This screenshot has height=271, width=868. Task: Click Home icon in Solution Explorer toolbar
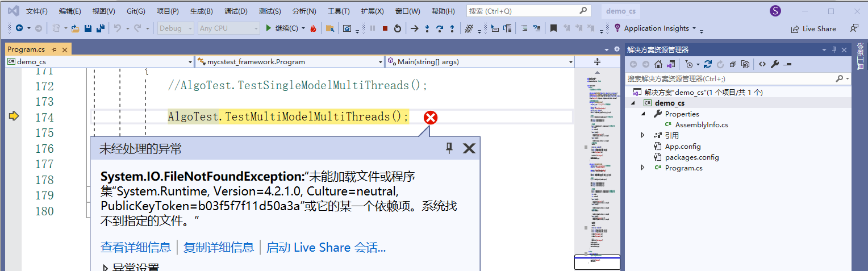point(658,64)
